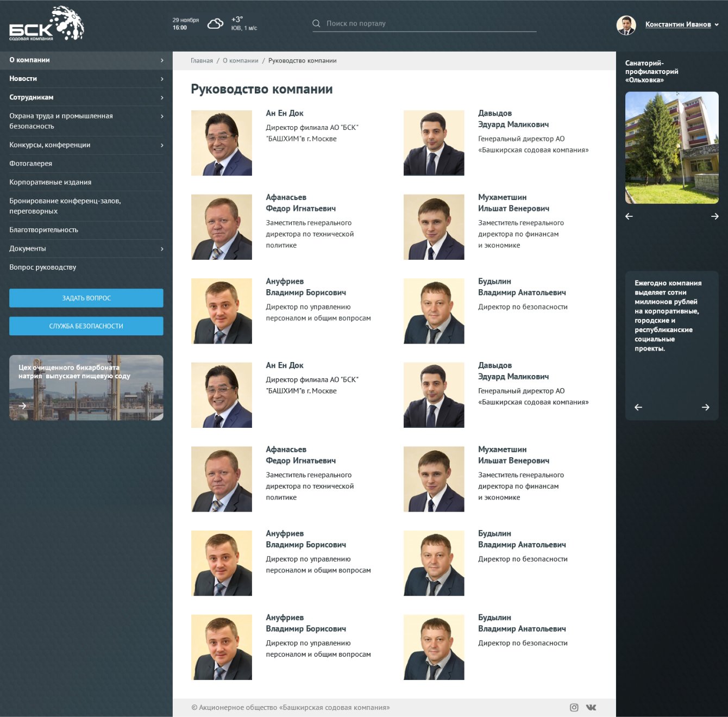
Task: Click the search magnifier icon
Action: coord(316,23)
